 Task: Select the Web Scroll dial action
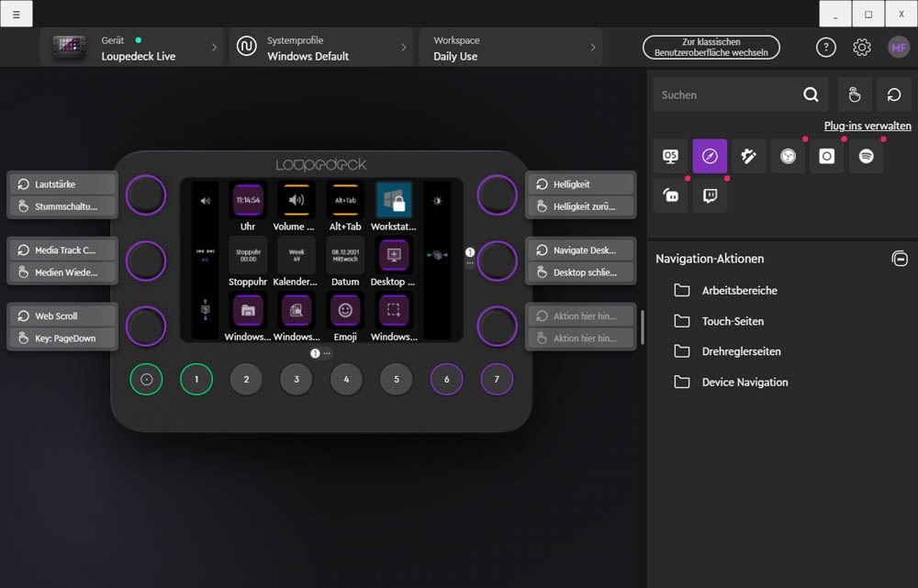pyautogui.click(x=62, y=316)
